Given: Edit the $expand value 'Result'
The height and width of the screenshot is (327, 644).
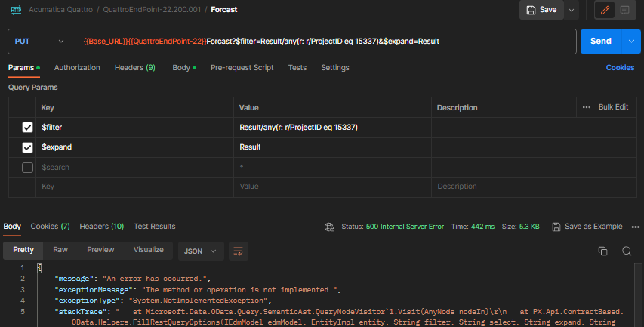Looking at the screenshot, I should tap(332, 147).
